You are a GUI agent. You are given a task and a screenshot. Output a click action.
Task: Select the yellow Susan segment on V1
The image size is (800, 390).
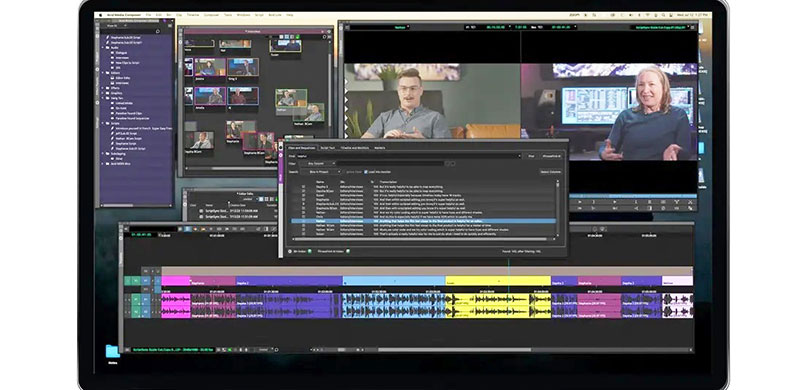(497, 281)
